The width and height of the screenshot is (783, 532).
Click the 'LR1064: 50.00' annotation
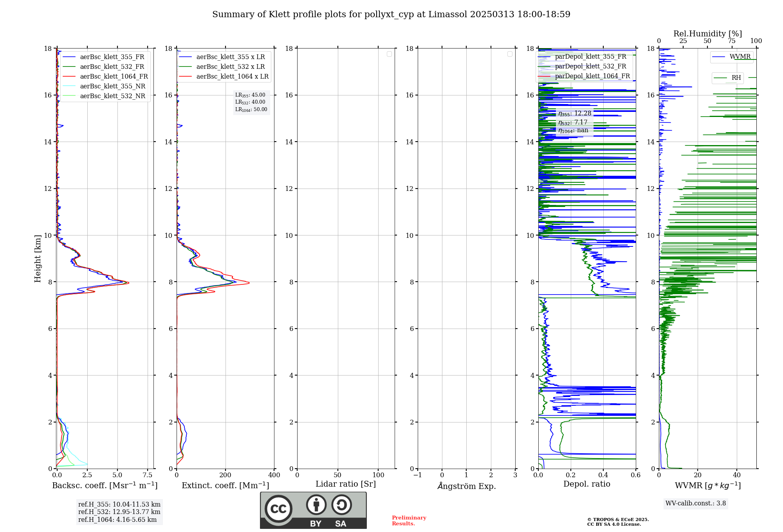coord(251,110)
